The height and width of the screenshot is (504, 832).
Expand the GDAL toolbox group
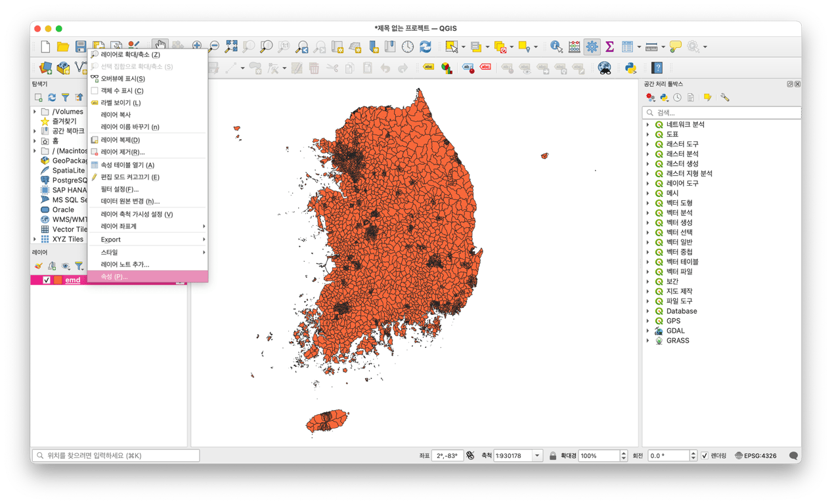(648, 331)
